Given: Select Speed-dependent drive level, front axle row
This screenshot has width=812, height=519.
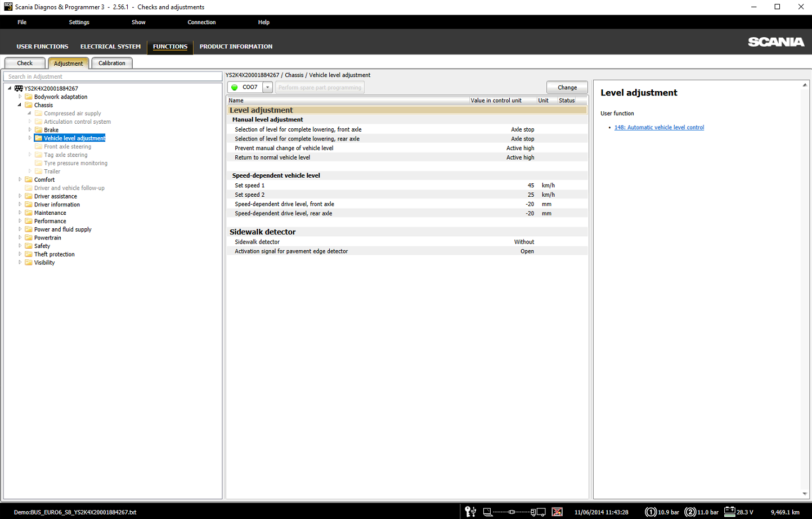Looking at the screenshot, I should [407, 204].
